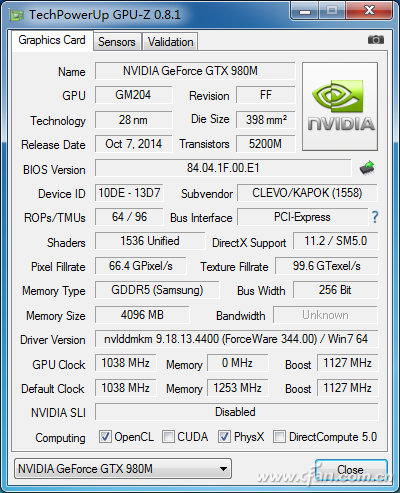
Task: Toggle the DirectCompute 5.0 checkbox
Action: click(279, 436)
